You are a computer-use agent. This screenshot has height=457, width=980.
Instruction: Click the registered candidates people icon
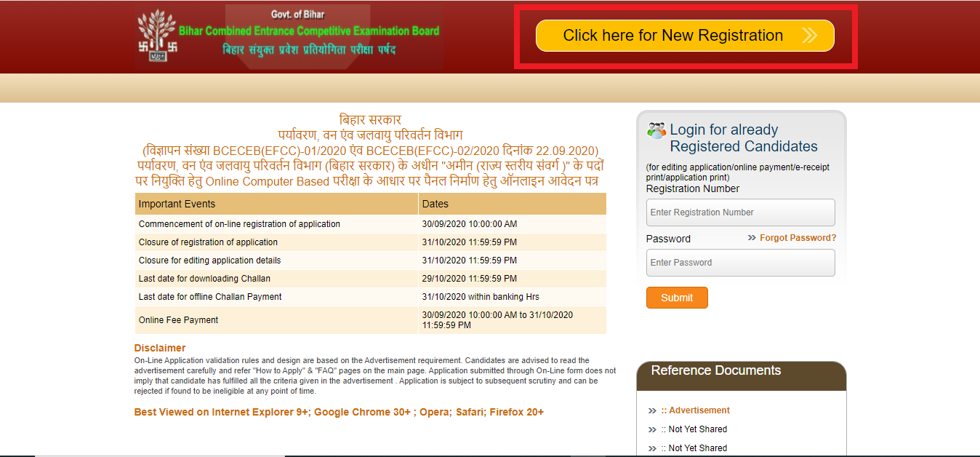(656, 131)
